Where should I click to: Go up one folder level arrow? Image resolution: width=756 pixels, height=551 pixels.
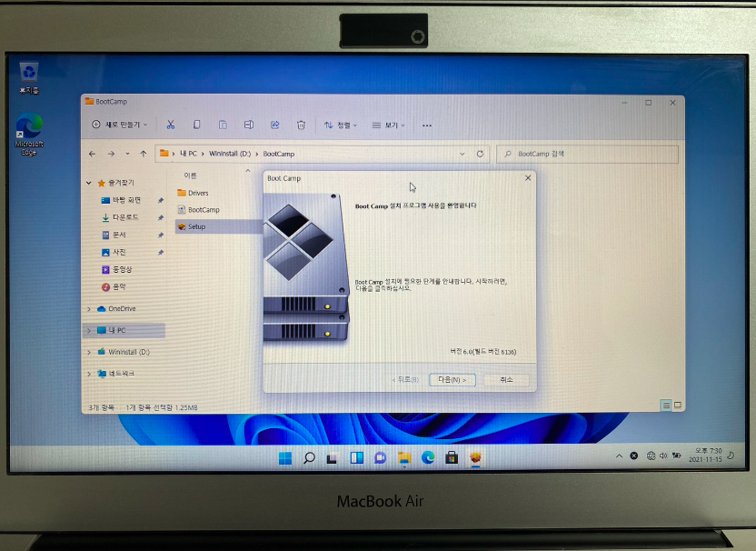pos(144,154)
